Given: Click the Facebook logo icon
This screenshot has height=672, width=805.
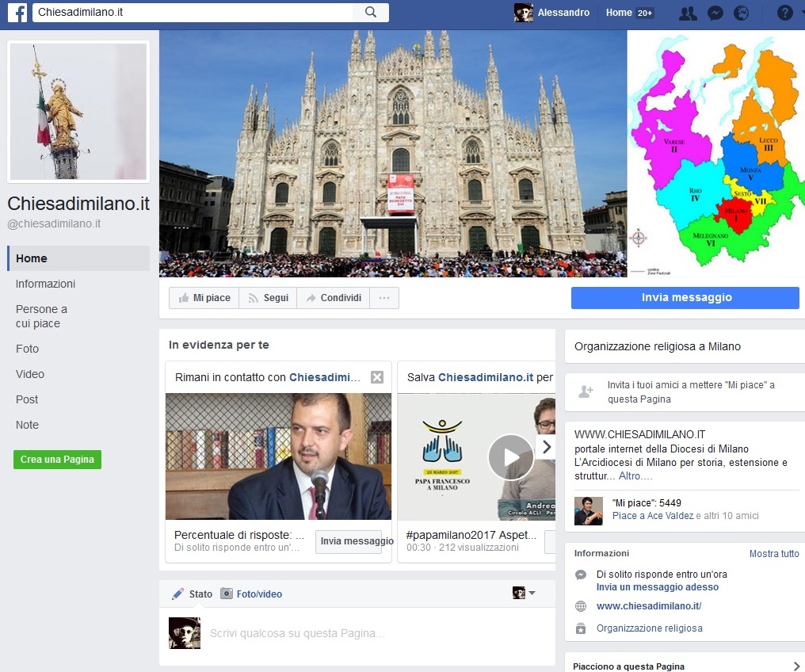Looking at the screenshot, I should pos(17,13).
